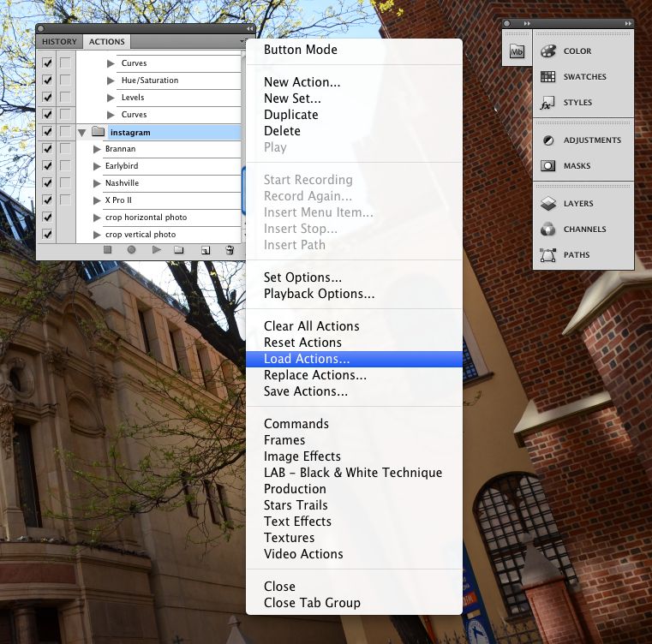Play the selected action
Viewport: 652px width, 644px height.
point(156,249)
